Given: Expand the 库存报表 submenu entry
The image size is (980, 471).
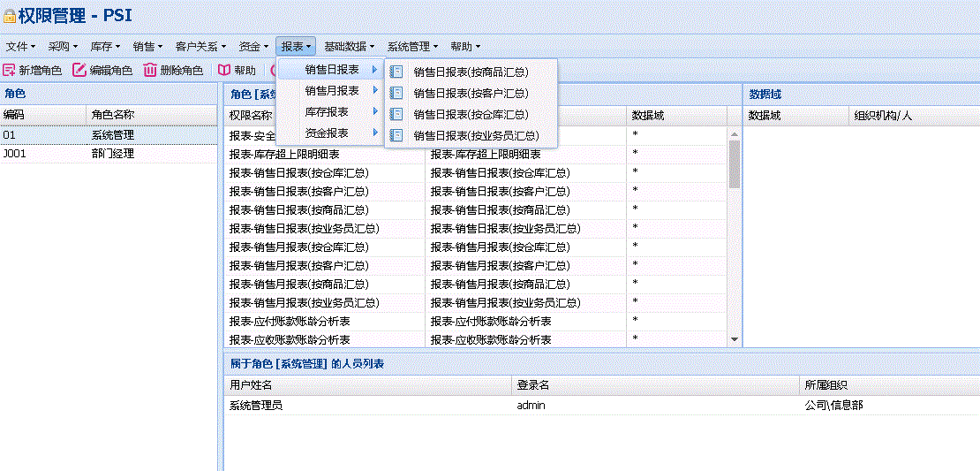Looking at the screenshot, I should (330, 111).
